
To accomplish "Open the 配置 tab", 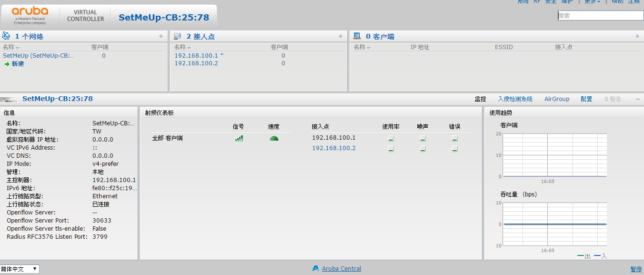I will (x=586, y=99).
